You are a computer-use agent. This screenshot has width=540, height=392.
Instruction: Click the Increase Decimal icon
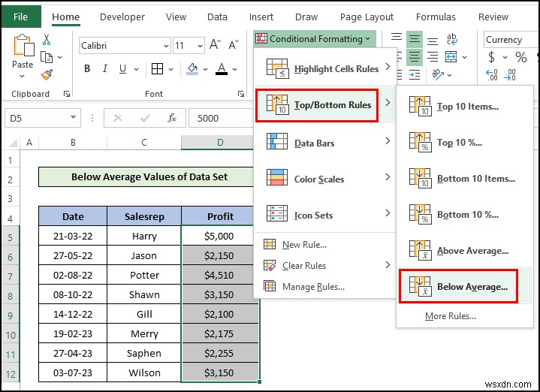tap(492, 75)
